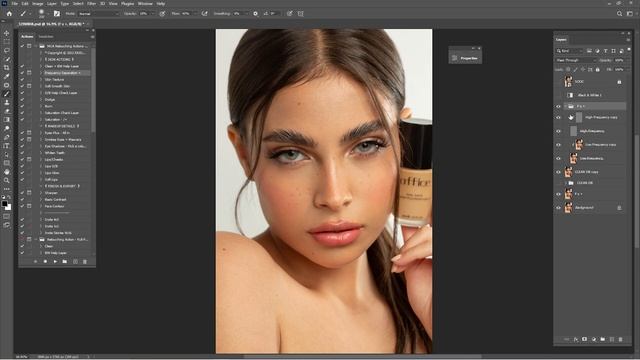Click the layer Opacity value field
The width and height of the screenshot is (640, 360).
[619, 60]
